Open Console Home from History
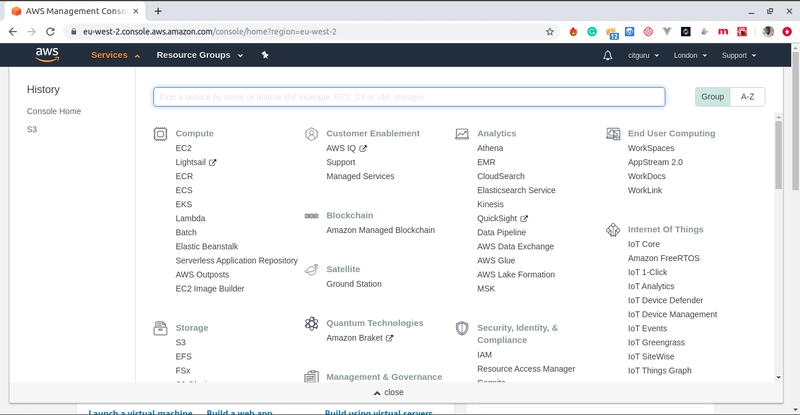 coord(54,111)
